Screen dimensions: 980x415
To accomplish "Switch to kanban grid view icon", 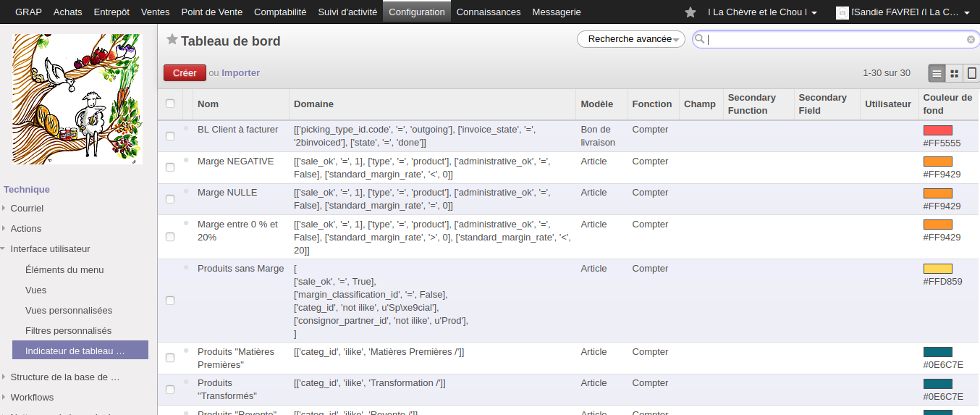I will tap(955, 73).
